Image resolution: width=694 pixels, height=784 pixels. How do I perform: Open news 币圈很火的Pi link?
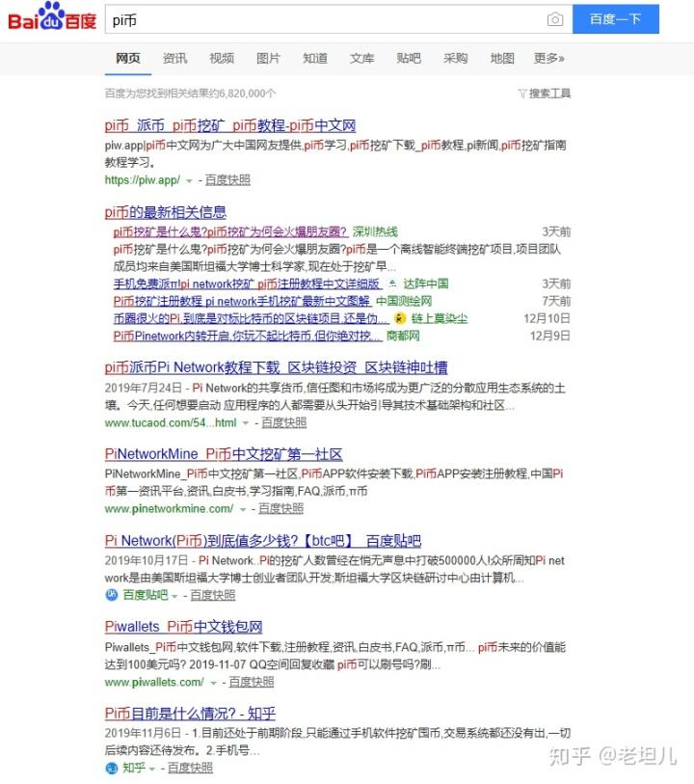[251, 318]
